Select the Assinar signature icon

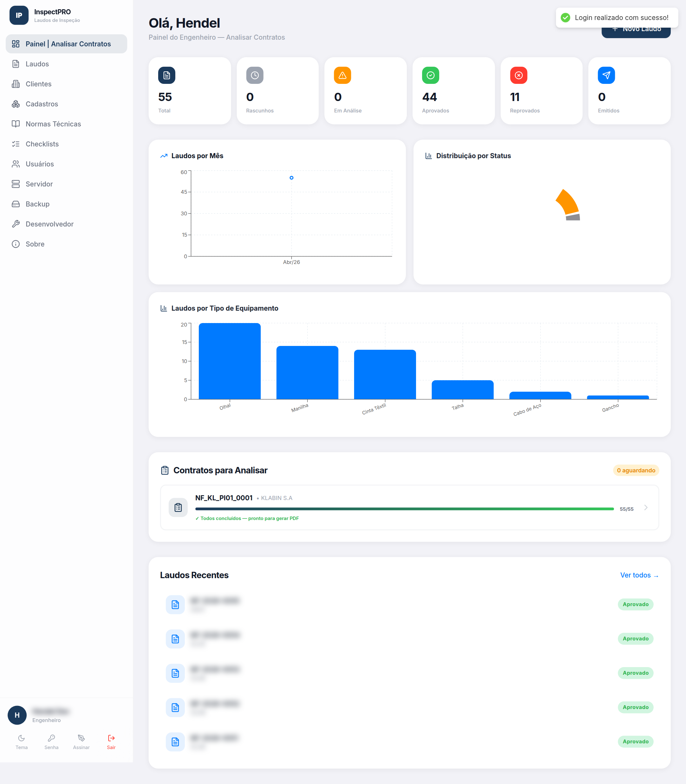click(x=81, y=738)
